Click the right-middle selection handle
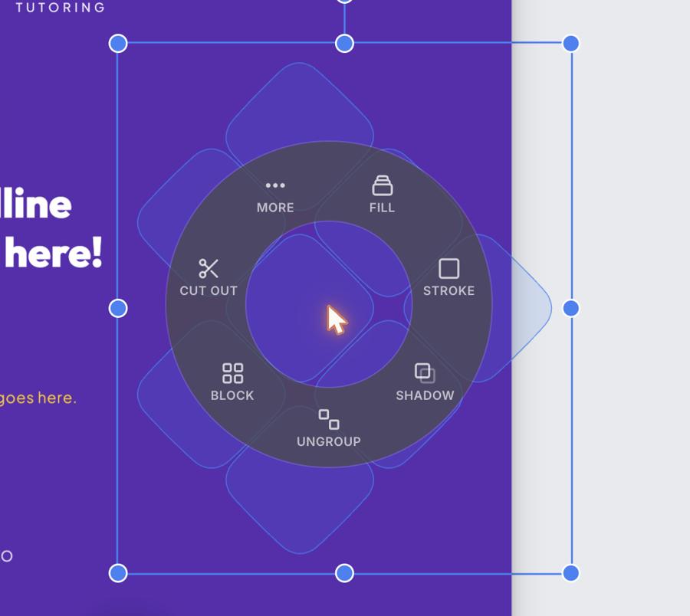 571,308
